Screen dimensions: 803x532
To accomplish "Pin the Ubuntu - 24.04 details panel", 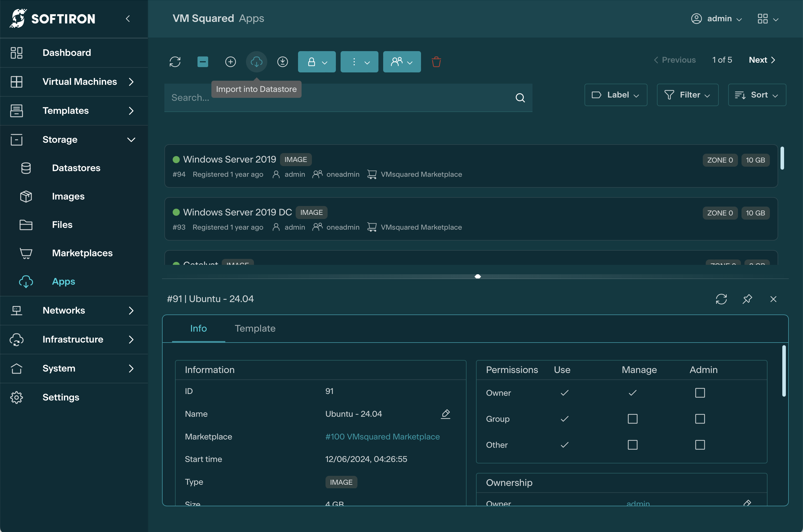I will (747, 299).
